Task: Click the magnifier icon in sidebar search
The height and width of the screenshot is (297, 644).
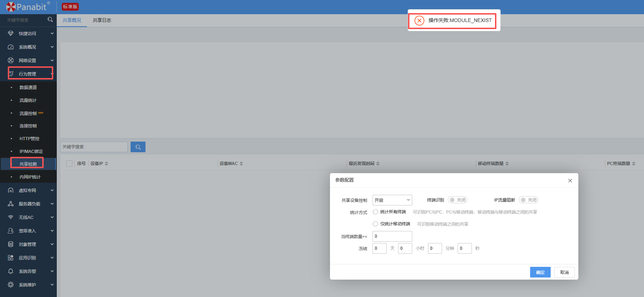Action: 50,20
